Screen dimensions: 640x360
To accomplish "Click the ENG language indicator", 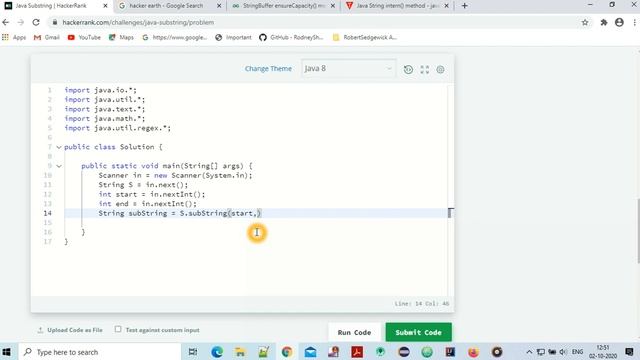I will [x=577, y=352].
